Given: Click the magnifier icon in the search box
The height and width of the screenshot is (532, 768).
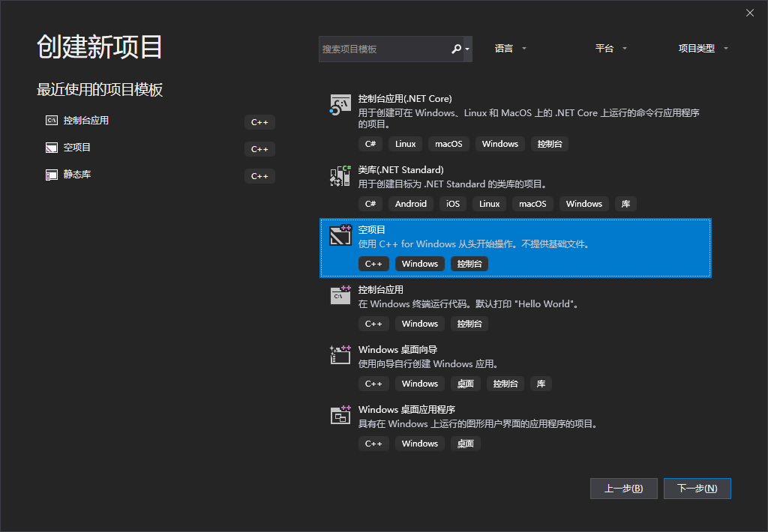Looking at the screenshot, I should 456,48.
